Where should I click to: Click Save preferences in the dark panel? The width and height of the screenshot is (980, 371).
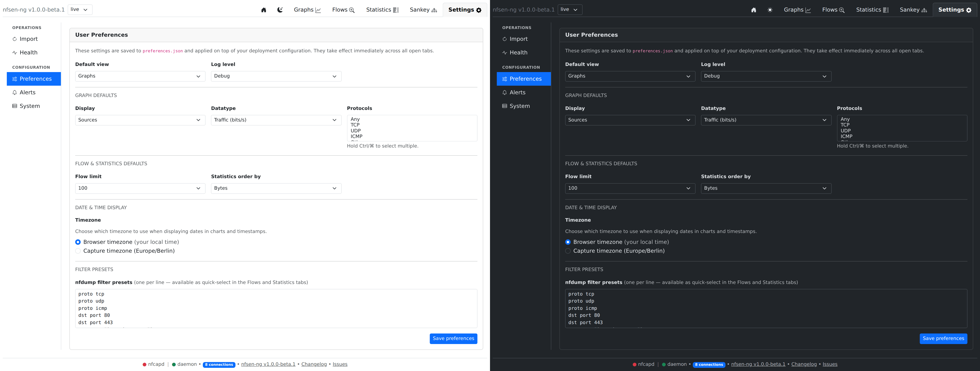(943, 339)
